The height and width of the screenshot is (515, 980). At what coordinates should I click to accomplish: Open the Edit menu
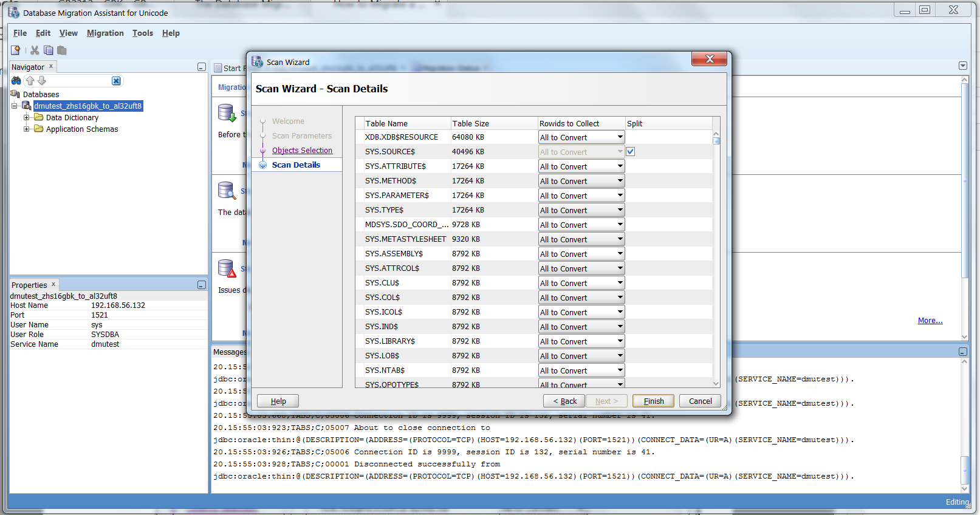click(43, 33)
